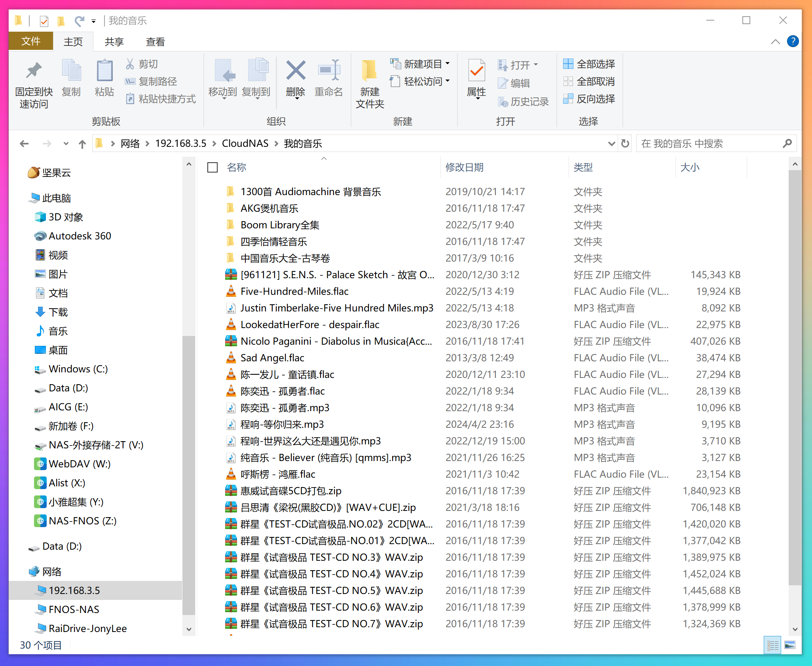
Task: Open the 文件 menu
Action: (x=30, y=41)
